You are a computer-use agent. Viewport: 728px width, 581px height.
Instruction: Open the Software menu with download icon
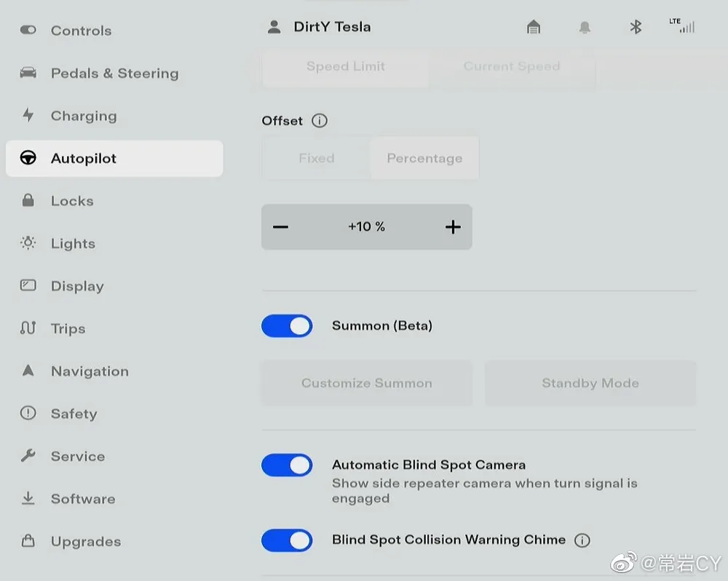tap(82, 499)
